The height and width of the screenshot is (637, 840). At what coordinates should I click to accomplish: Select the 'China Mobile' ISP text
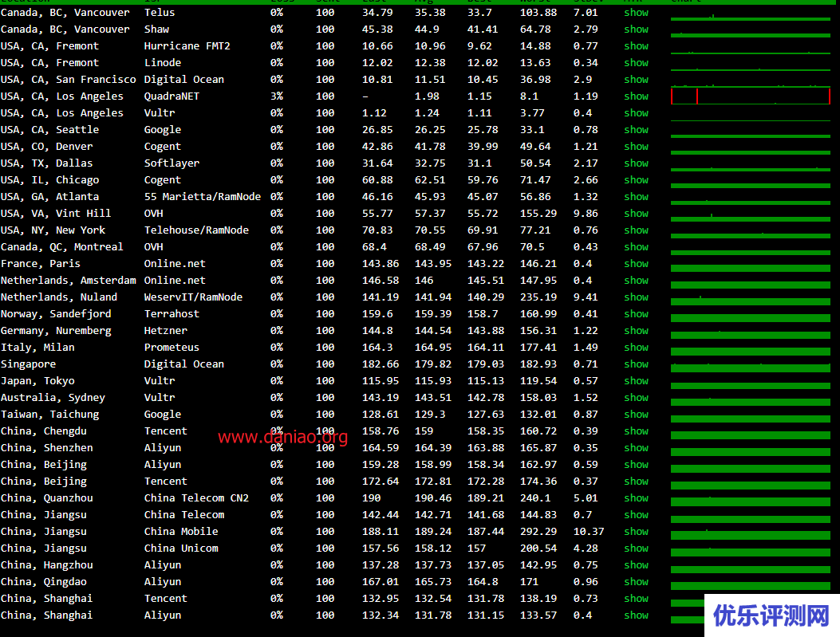[x=181, y=532]
